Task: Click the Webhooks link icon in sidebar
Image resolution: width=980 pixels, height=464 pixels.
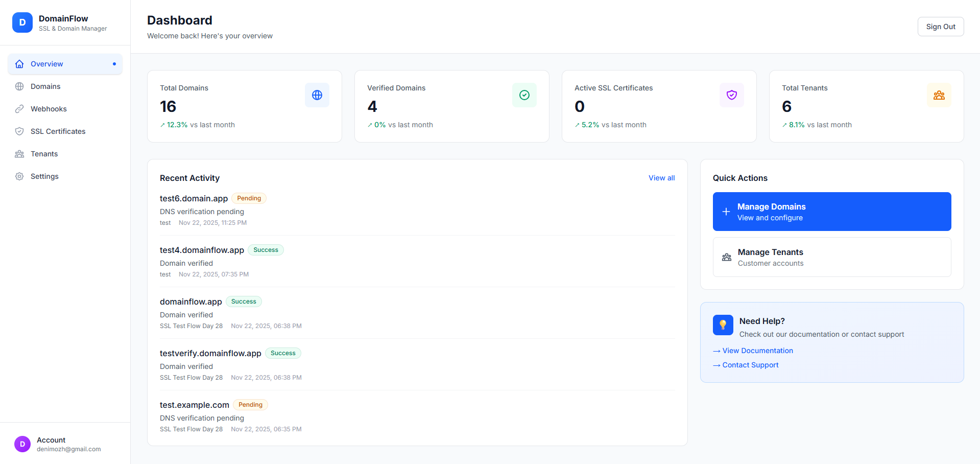Action: click(19, 108)
